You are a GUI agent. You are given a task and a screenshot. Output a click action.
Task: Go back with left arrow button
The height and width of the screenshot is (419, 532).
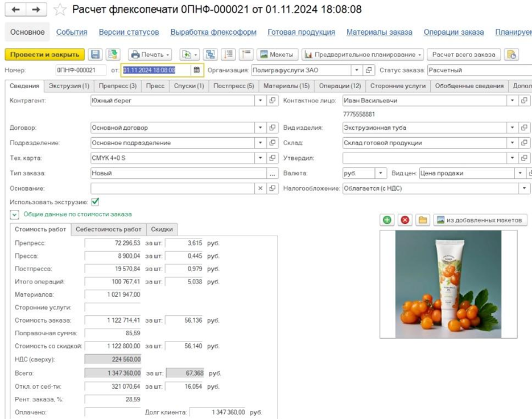[x=16, y=10]
